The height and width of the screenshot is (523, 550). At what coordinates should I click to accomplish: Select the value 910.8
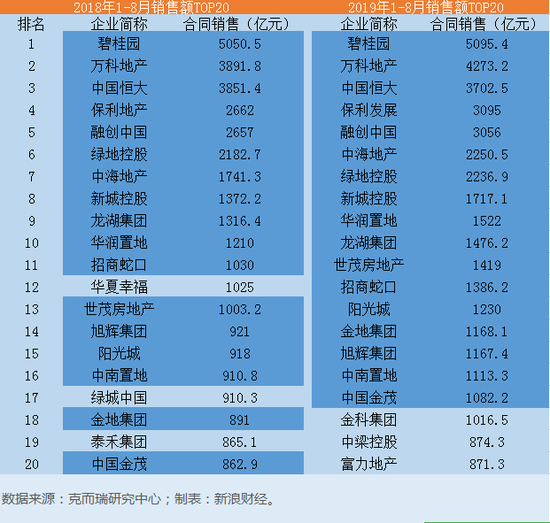tap(240, 376)
